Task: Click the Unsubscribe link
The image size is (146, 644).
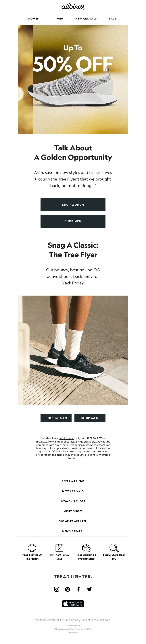Action: tap(73, 633)
